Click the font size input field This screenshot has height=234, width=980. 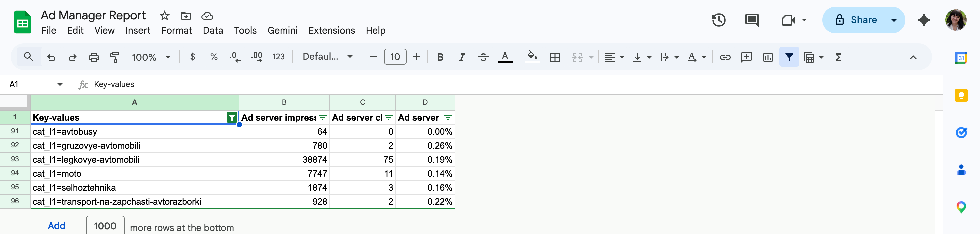395,57
